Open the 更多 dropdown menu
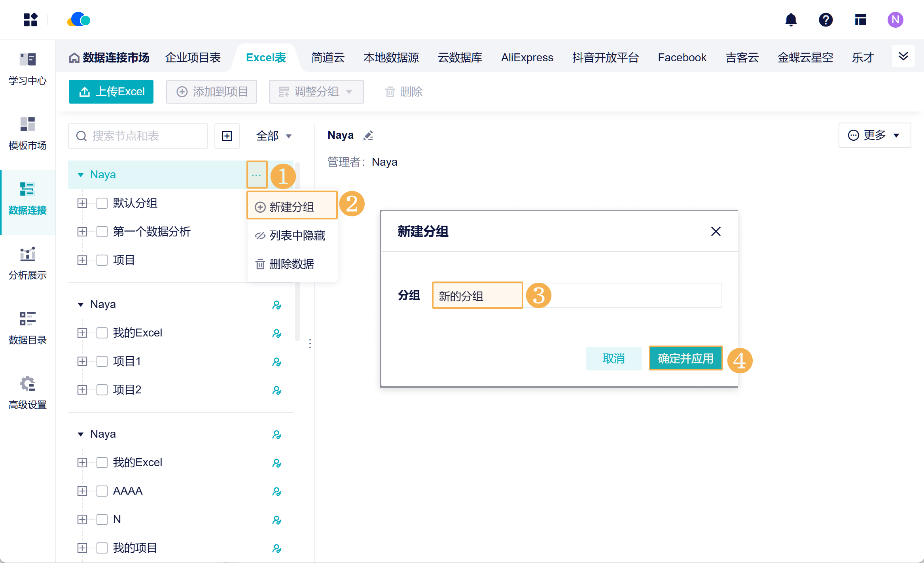924x563 pixels. 875,135
